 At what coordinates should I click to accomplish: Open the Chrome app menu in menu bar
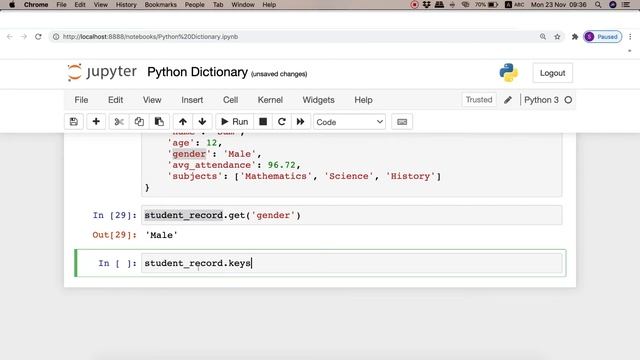(x=36, y=4)
